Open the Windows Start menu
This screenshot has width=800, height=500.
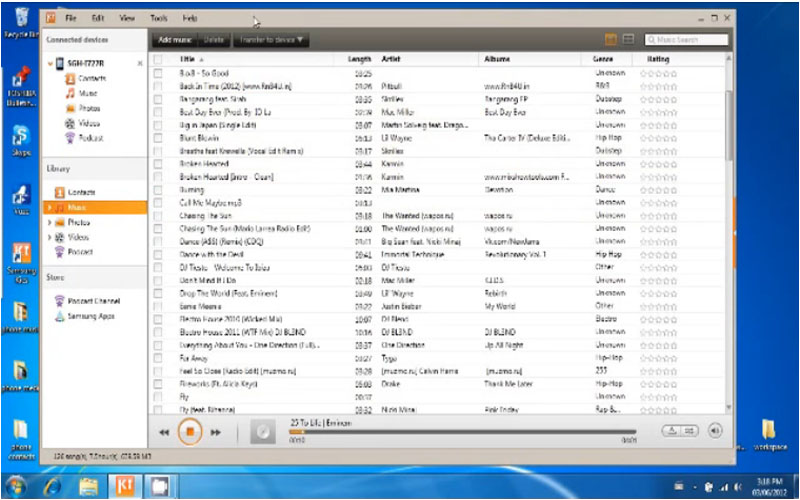[16, 486]
